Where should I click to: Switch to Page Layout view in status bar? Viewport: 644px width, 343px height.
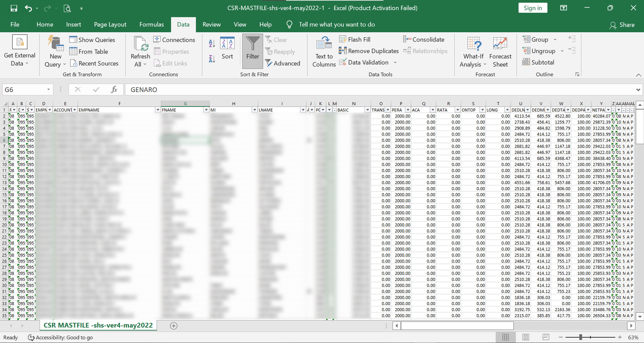(x=526, y=337)
